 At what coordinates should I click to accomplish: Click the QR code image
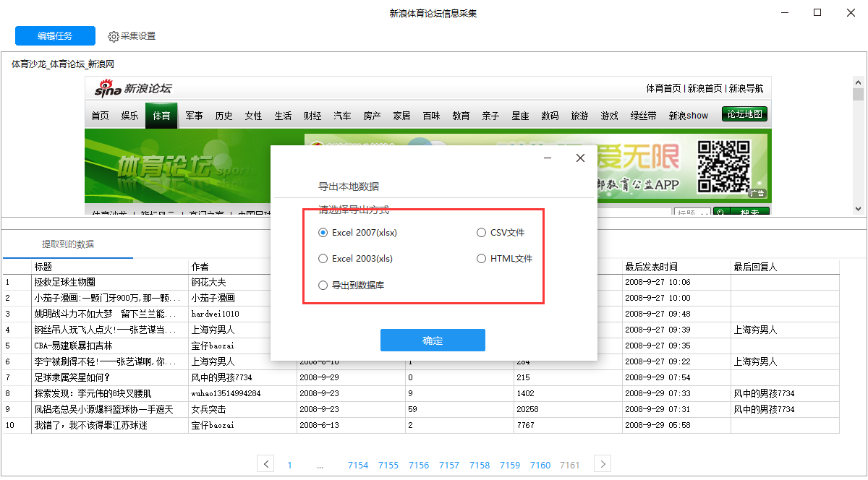723,166
